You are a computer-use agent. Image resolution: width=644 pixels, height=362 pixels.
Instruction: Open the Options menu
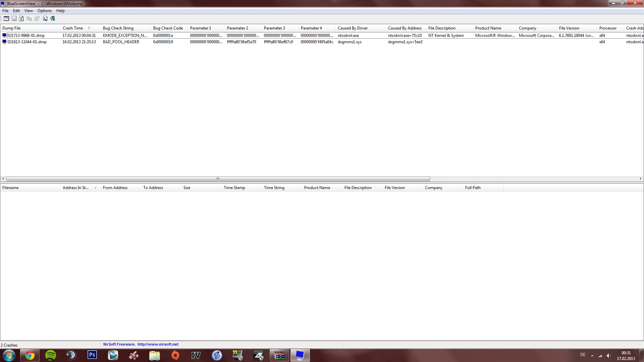click(x=44, y=11)
